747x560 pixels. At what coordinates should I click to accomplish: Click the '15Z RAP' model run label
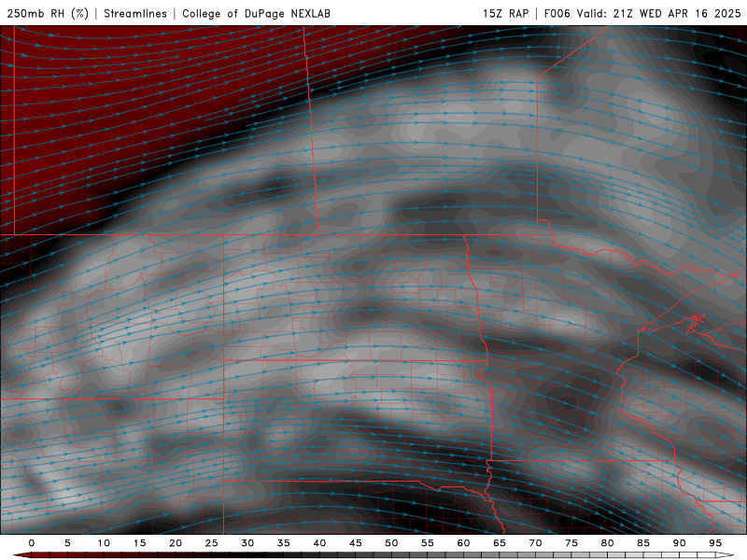505,13
